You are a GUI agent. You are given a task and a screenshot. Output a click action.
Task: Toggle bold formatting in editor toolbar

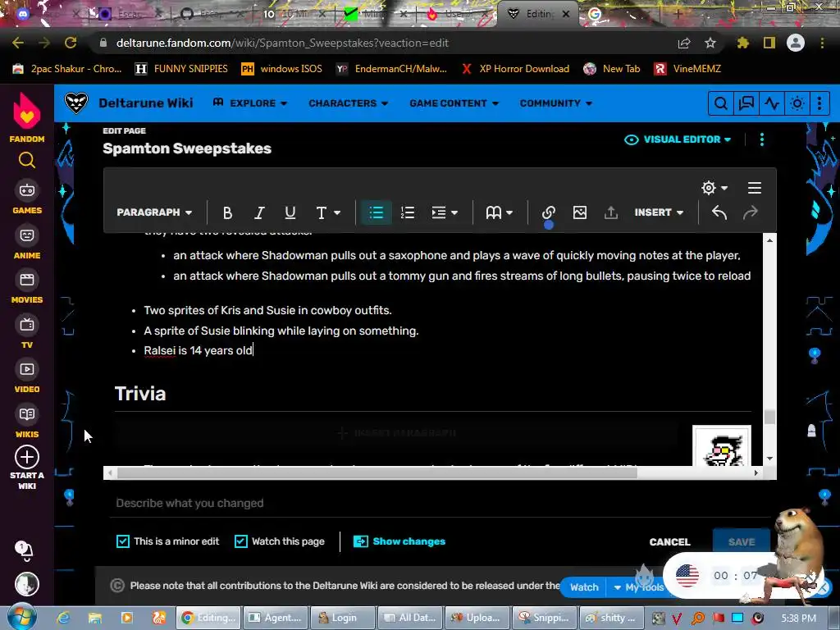pos(227,212)
